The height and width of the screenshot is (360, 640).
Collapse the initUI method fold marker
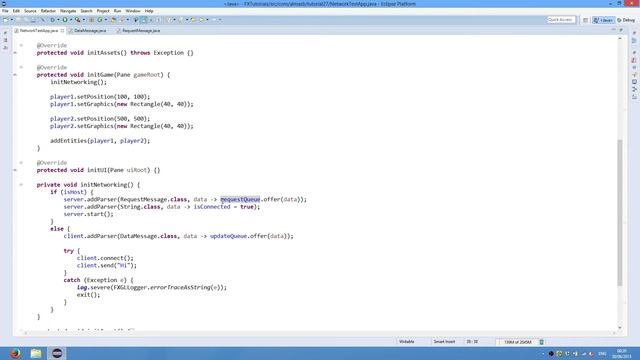pos(21,162)
